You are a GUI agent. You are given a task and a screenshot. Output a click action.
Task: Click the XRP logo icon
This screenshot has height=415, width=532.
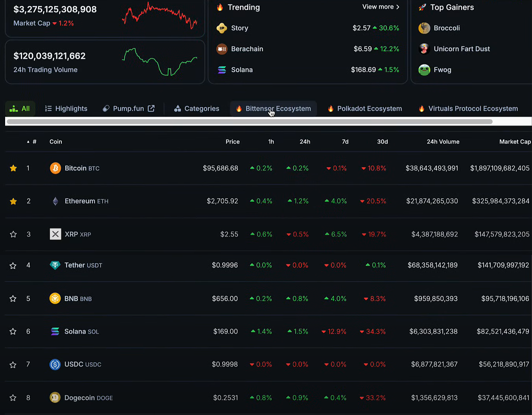click(55, 234)
